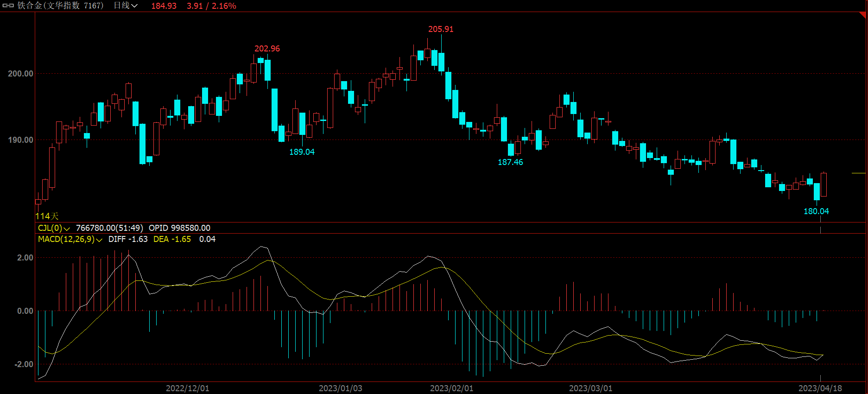Click the latest price 184.93
The width and height of the screenshot is (868, 394).
click(164, 6)
